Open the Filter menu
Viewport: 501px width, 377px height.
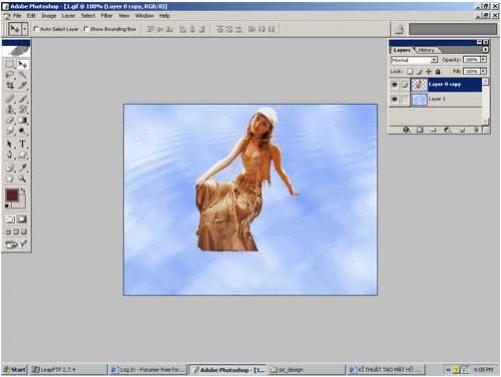coord(106,16)
